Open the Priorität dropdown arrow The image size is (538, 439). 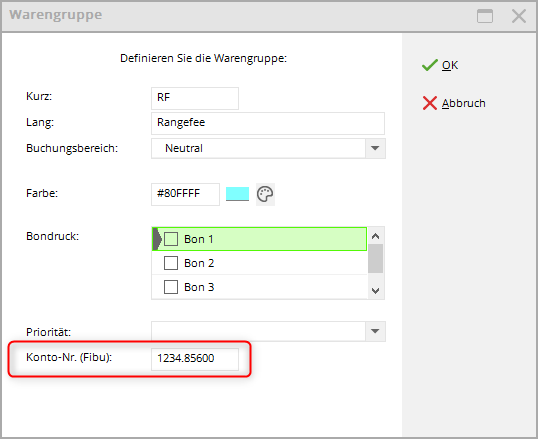[x=375, y=331]
